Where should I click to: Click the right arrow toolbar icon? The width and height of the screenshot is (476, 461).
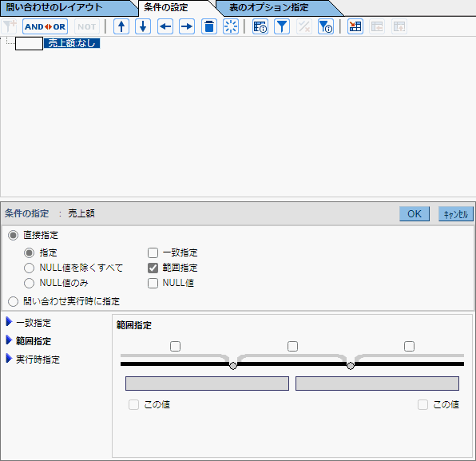187,26
